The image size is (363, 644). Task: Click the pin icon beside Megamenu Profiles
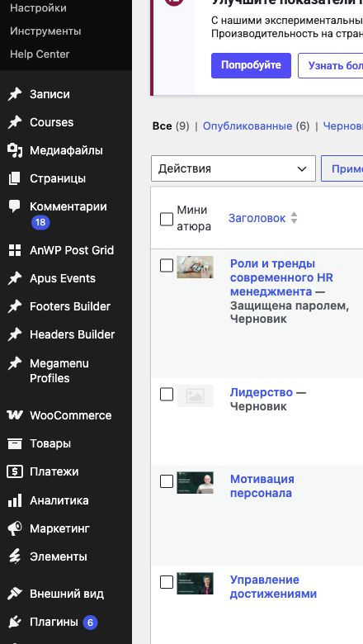(x=15, y=363)
